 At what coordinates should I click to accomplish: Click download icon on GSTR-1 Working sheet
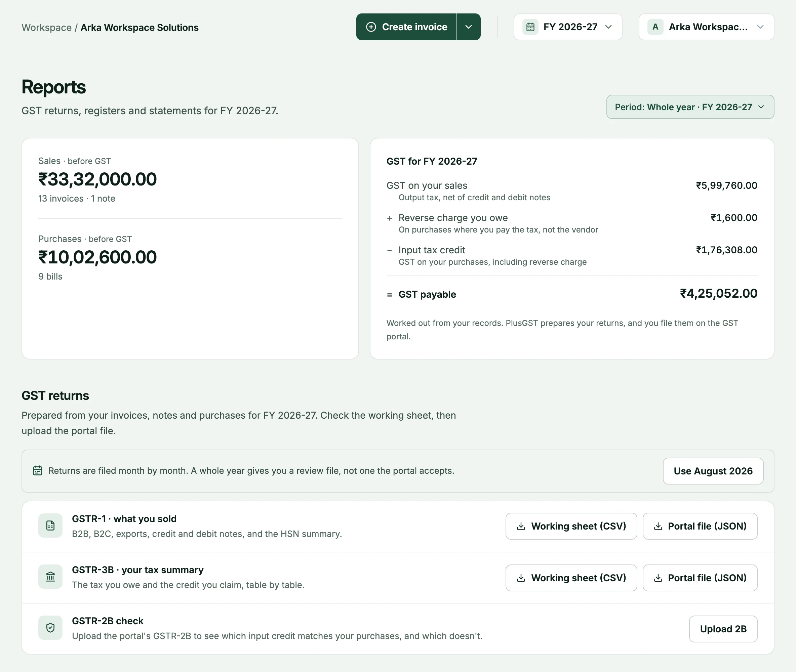pos(520,526)
